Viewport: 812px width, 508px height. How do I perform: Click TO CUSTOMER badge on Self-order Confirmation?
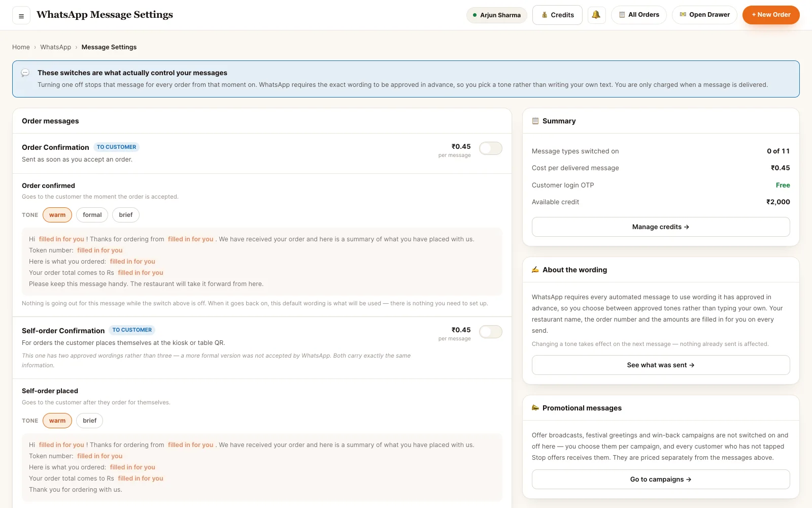pos(132,330)
